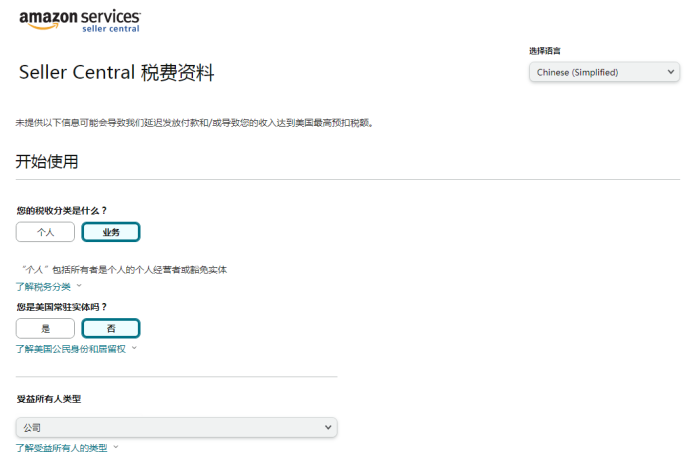
Task: Click the Amazon Services Seller Central logo
Action: point(80,20)
